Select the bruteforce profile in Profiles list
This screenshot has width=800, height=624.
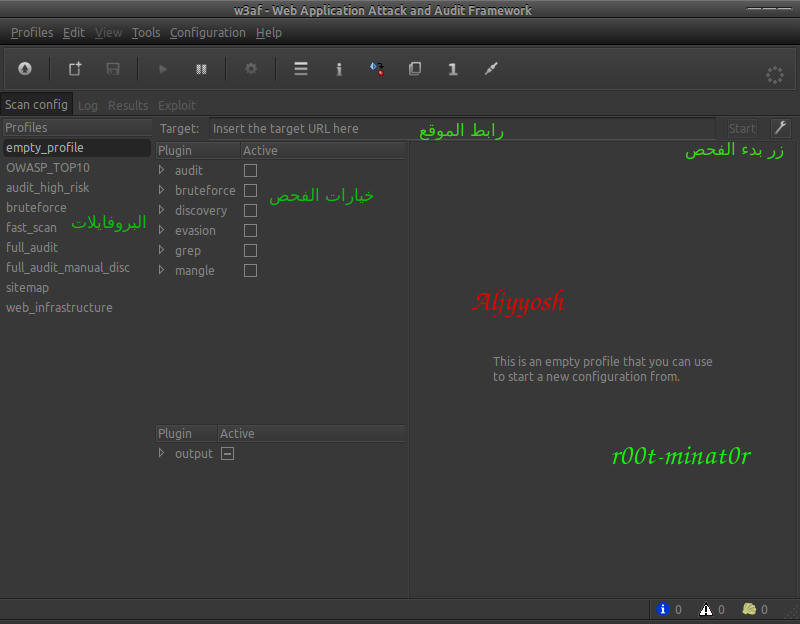[77, 208]
